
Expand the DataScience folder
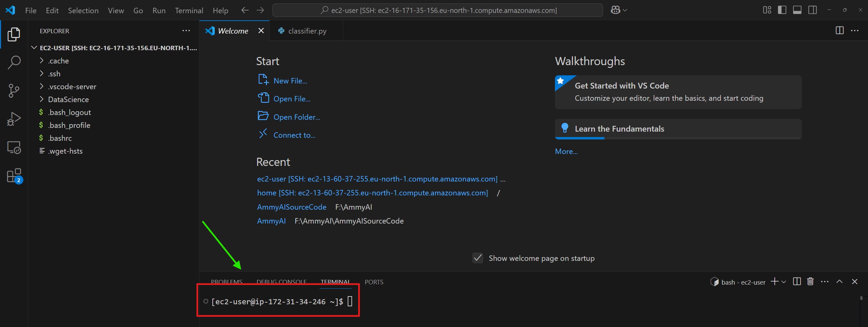pos(68,99)
